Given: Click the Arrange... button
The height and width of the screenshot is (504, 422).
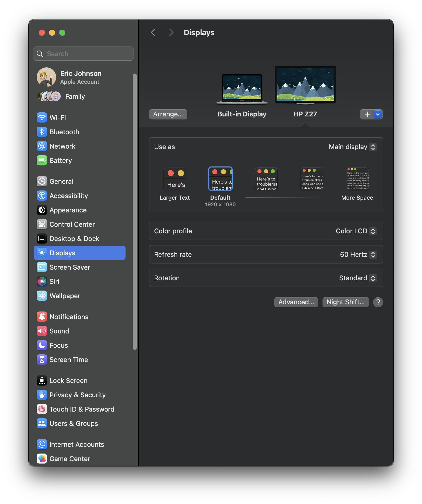Looking at the screenshot, I should 168,114.
